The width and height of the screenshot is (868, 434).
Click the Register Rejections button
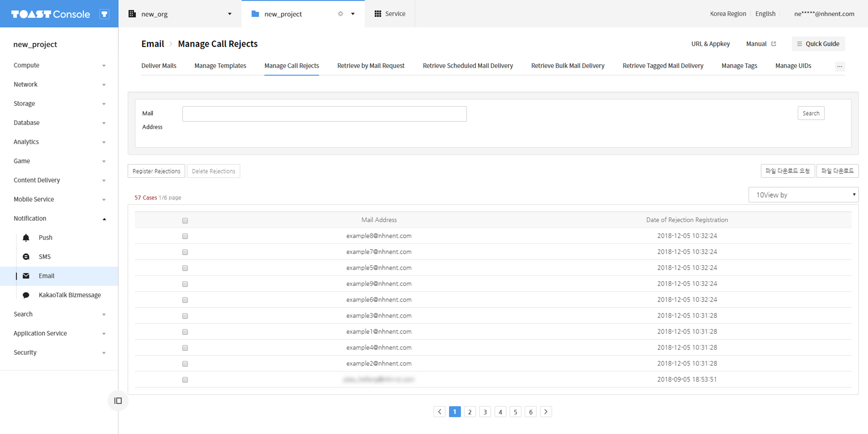coord(156,171)
